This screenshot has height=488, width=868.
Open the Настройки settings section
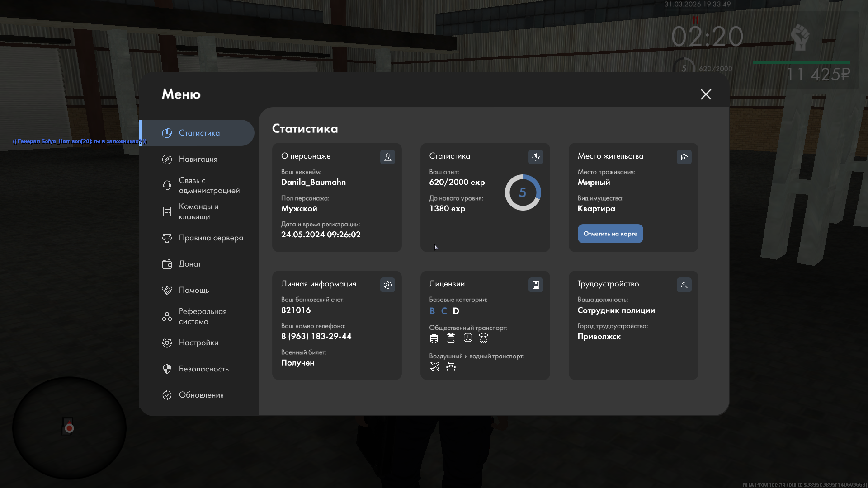click(198, 343)
